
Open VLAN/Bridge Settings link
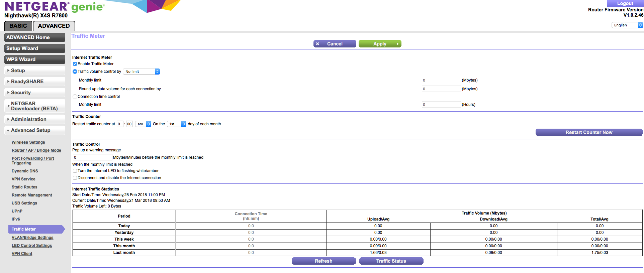click(32, 238)
